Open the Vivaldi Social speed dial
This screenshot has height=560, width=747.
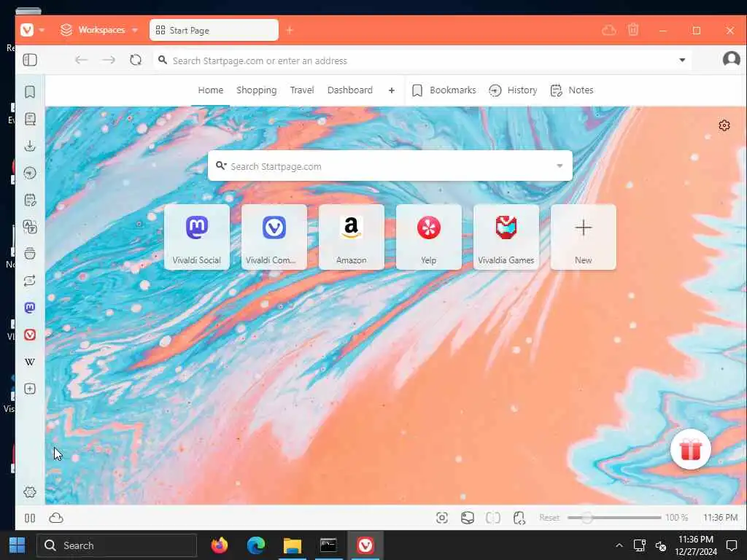[x=197, y=237]
